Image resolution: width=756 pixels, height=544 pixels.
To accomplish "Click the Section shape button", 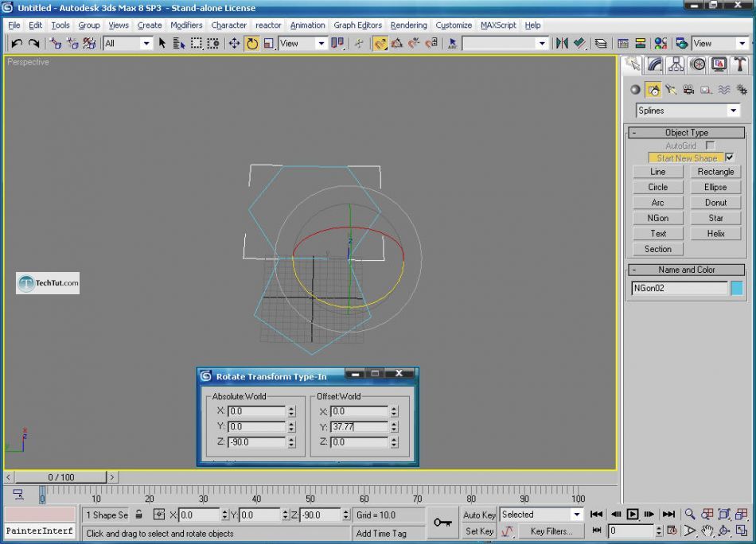I will [657, 249].
